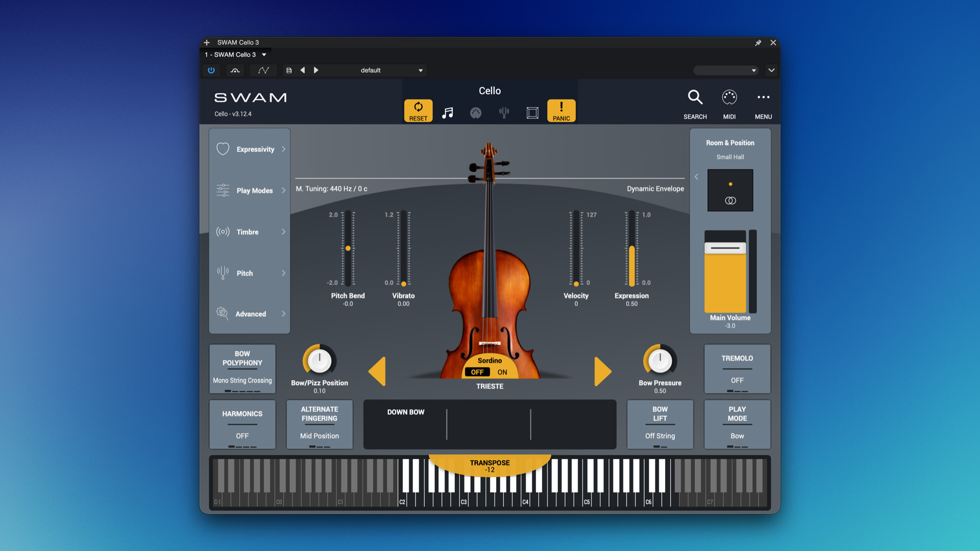
Task: Expand the Advanced section
Action: [x=250, y=314]
